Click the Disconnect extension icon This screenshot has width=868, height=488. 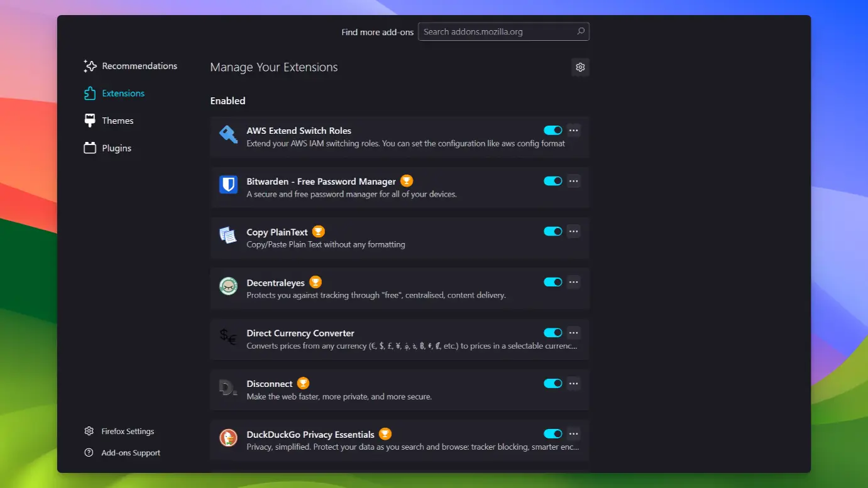point(228,387)
